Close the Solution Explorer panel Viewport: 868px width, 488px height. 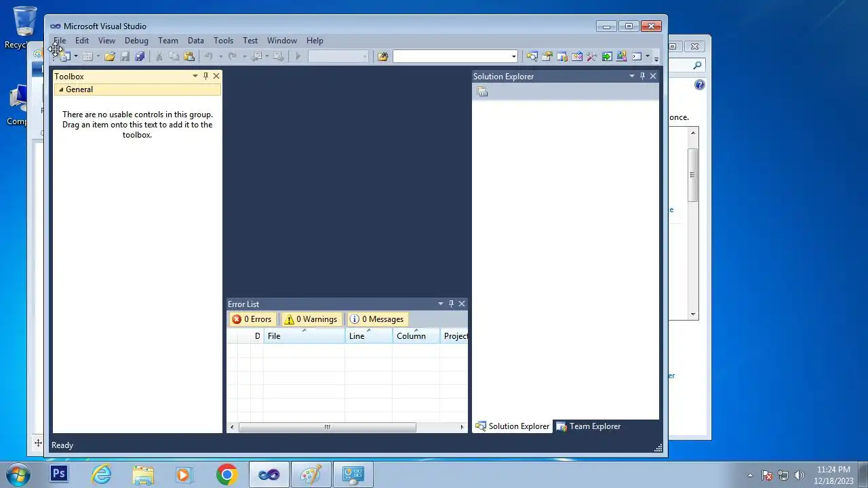[653, 77]
